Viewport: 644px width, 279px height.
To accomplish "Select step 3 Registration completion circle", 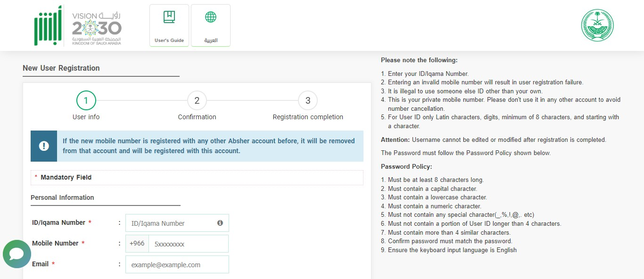I will [308, 100].
